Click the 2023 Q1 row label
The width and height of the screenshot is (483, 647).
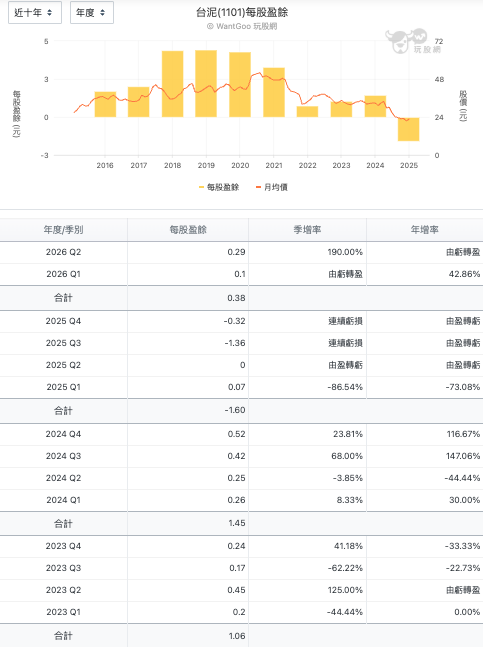(64, 612)
